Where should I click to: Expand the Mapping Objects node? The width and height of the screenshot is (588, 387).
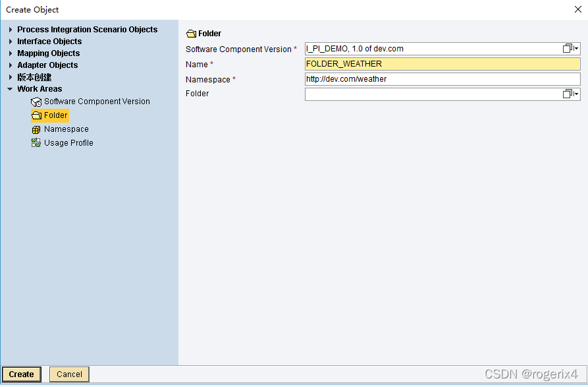[x=11, y=53]
